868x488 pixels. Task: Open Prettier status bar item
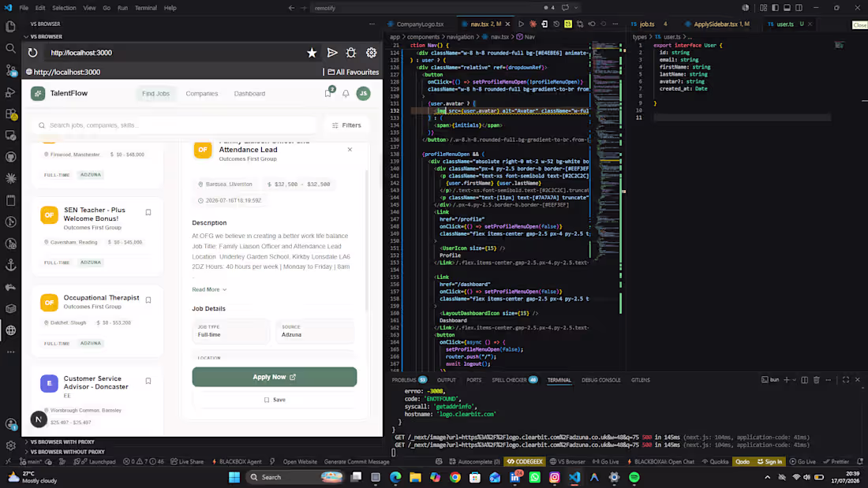pyautogui.click(x=836, y=461)
